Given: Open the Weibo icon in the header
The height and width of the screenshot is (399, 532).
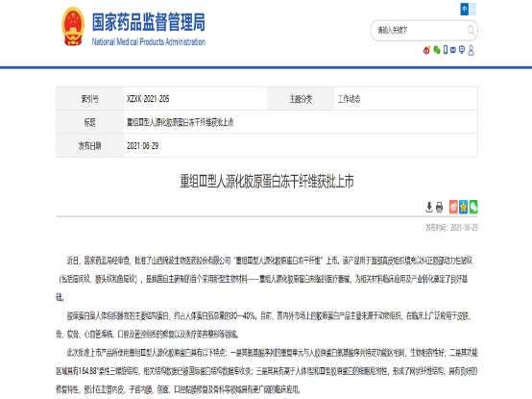Looking at the screenshot, I should coord(426,50).
